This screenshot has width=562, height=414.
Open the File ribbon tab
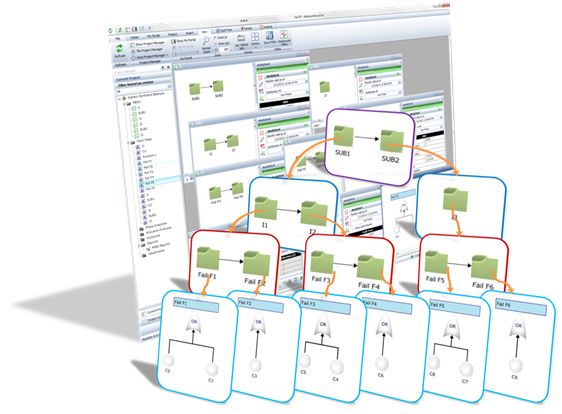tap(118, 38)
